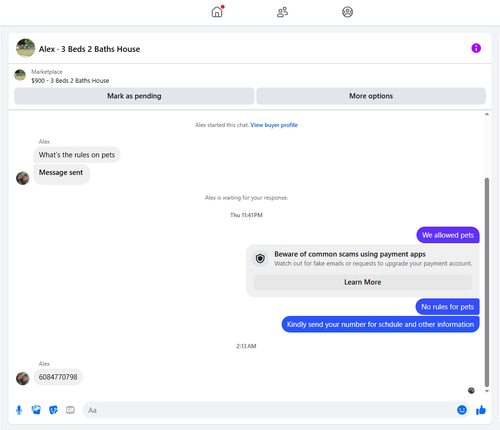Viewport: 500px width, 430px height.
Task: Click "Alex is waiting for your response" text
Action: [x=246, y=198]
